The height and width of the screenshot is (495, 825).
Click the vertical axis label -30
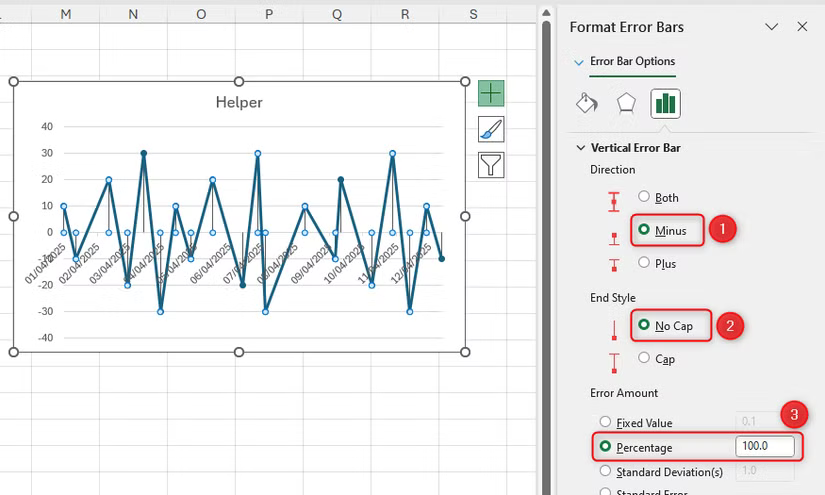pyautogui.click(x=45, y=311)
